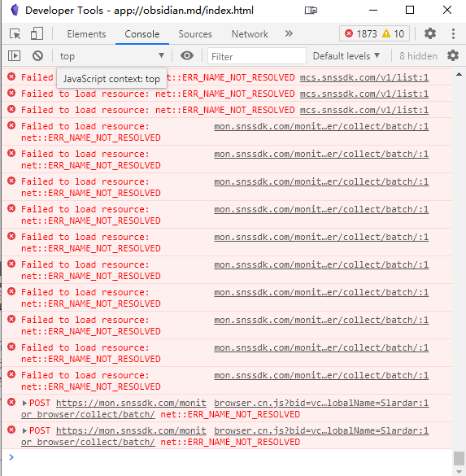466x476 pixels.
Task: Open first POST https://mon.snssdk.com URL link
Action: (131, 403)
